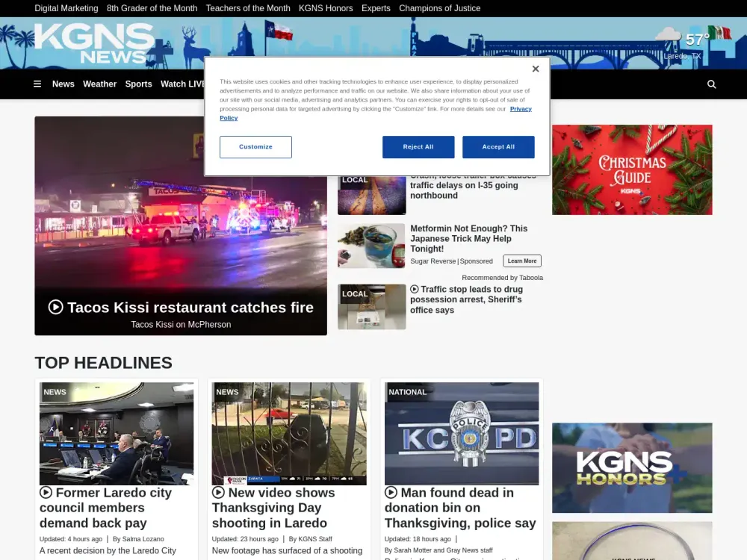The width and height of the screenshot is (747, 560).
Task: Click the search magnifier icon
Action: click(711, 84)
